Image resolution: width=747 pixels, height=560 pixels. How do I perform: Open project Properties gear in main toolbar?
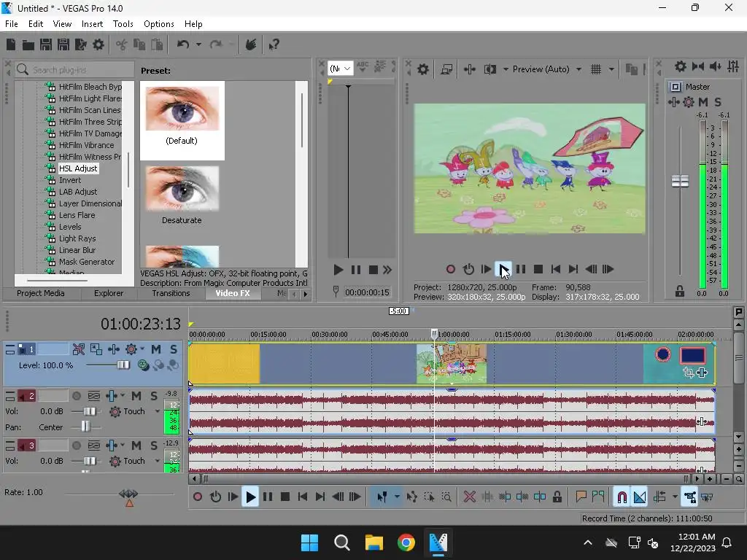pyautogui.click(x=98, y=44)
